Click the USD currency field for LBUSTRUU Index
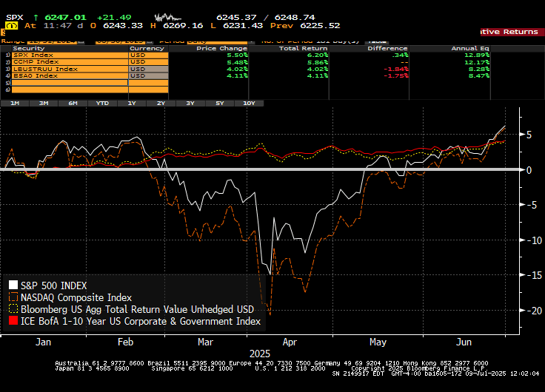Image resolution: width=545 pixels, height=392 pixels. click(x=149, y=69)
